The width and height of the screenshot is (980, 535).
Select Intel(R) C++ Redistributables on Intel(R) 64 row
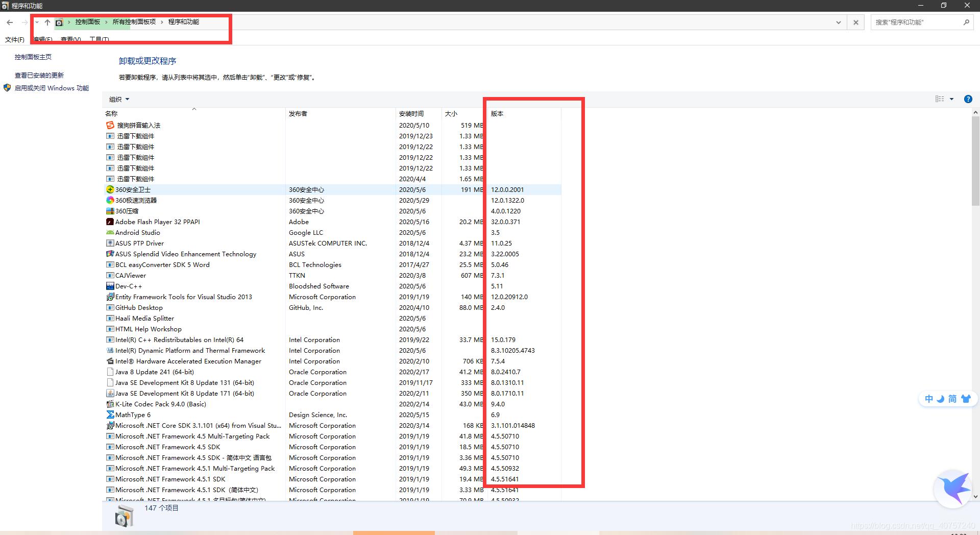[332, 339]
